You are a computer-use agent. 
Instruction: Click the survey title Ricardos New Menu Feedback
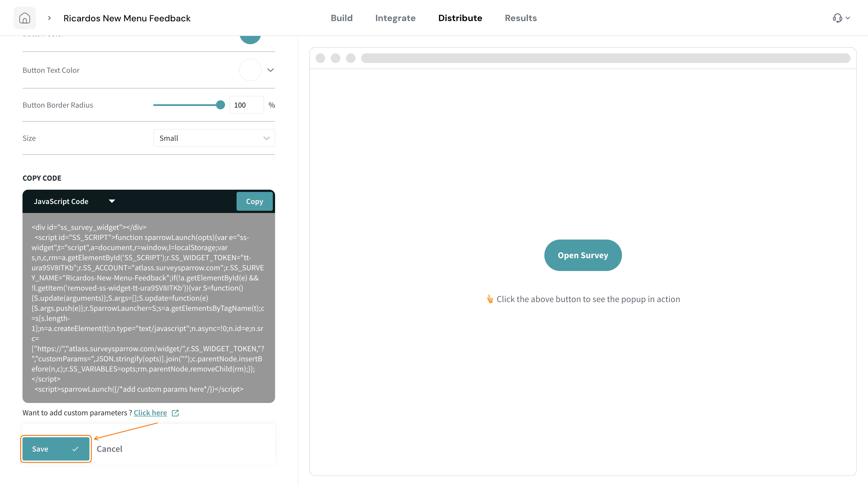(x=127, y=18)
